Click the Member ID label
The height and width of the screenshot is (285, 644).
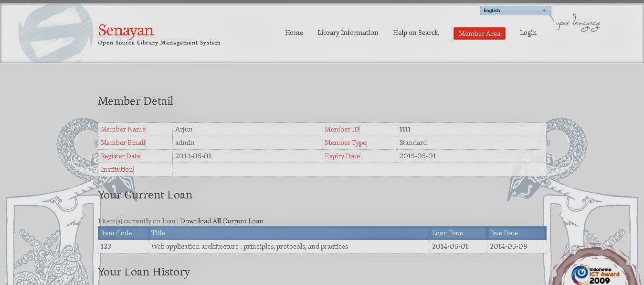[342, 129]
